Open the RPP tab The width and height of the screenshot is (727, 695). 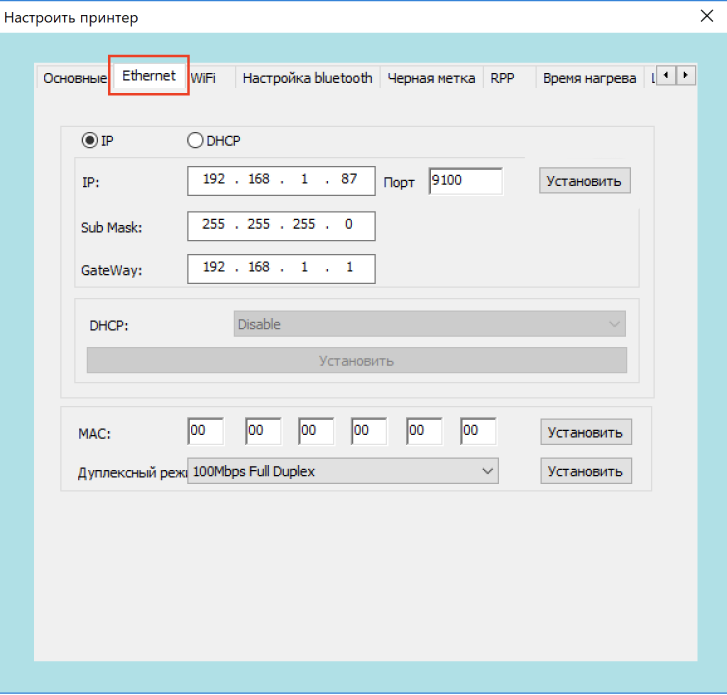[x=502, y=78]
